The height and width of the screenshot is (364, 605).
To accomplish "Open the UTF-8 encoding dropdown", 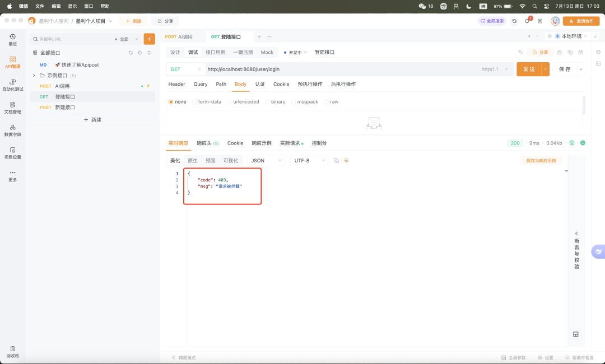I will click(x=309, y=160).
